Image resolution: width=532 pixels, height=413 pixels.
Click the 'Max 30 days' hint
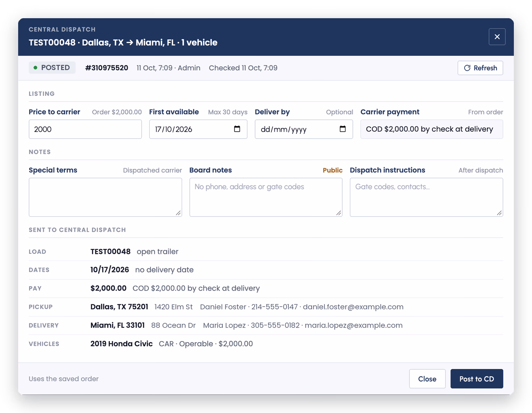click(228, 112)
